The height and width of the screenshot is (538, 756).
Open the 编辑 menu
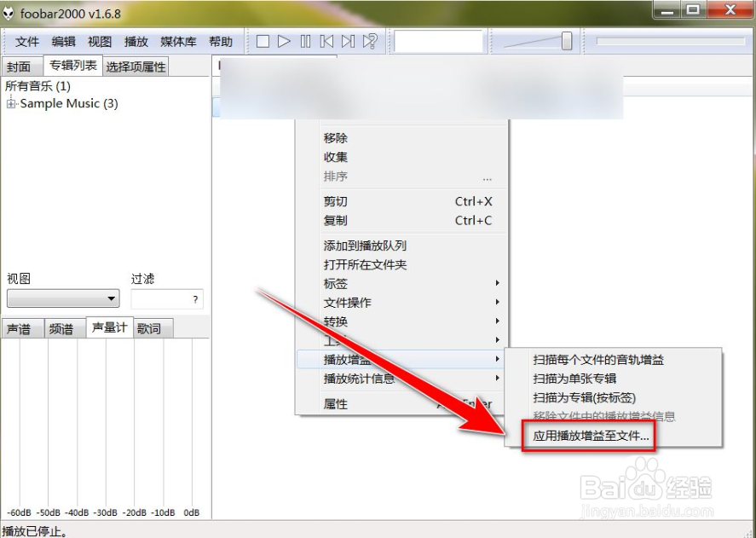[64, 42]
